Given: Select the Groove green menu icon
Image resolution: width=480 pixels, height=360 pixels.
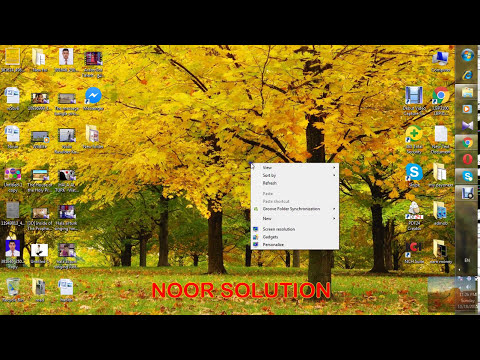Looking at the screenshot, I should (x=256, y=209).
